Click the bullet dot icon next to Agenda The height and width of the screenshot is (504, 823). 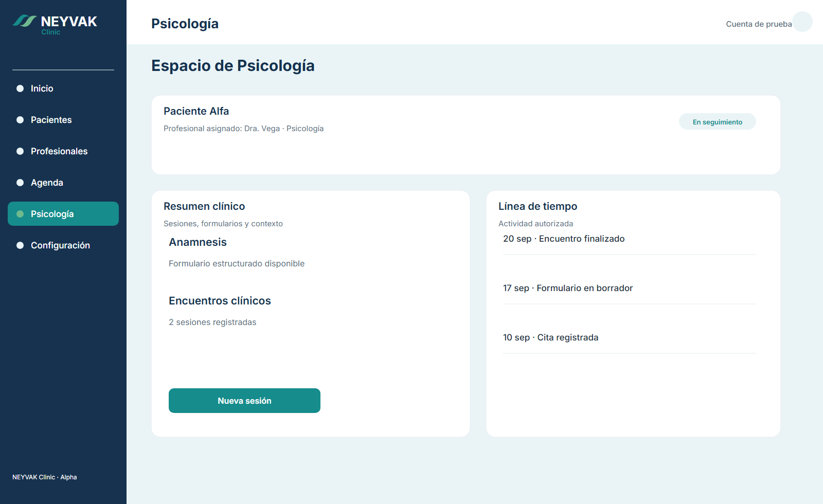[20, 183]
